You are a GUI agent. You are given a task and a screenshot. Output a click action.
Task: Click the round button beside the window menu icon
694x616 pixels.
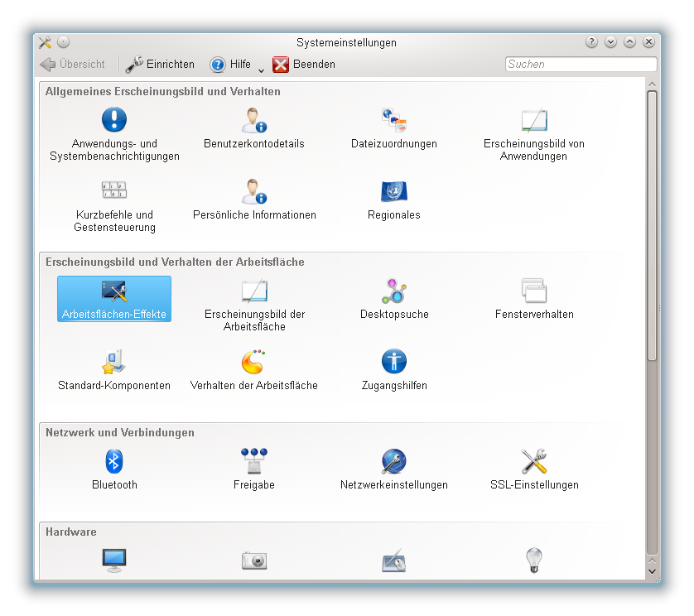click(64, 42)
